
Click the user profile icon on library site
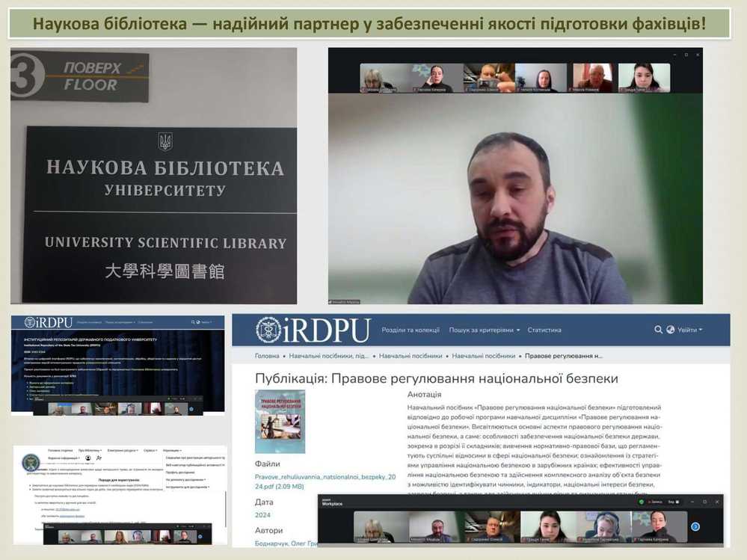click(x=88, y=458)
